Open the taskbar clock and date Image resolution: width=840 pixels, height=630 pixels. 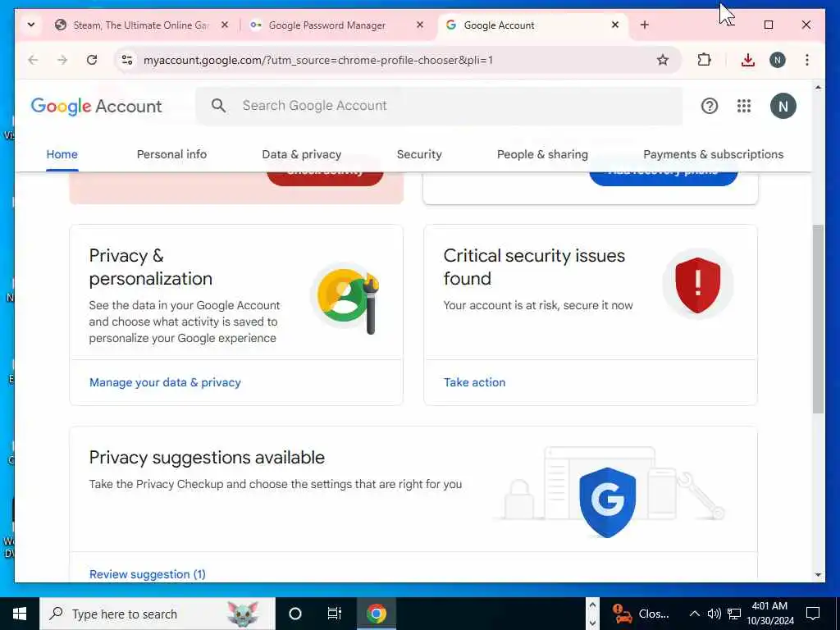point(769,614)
